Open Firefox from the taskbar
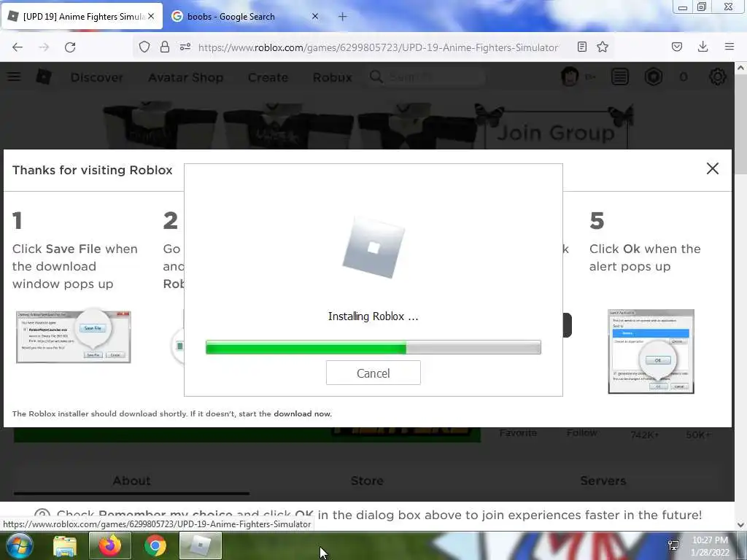747x560 pixels. coord(109,545)
